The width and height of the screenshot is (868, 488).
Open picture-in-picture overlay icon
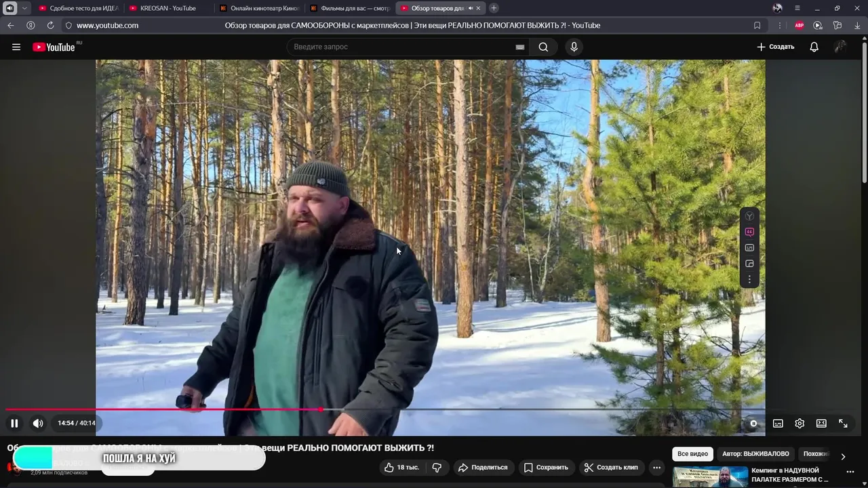(749, 264)
